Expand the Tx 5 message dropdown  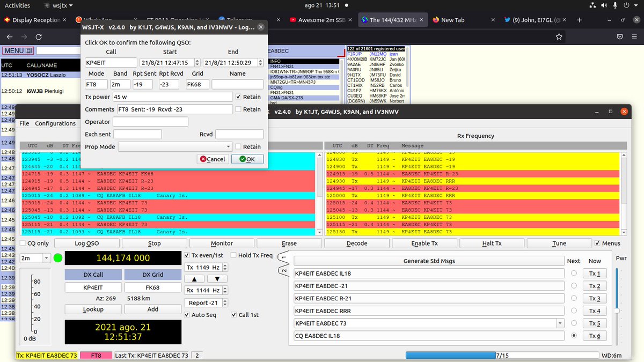[x=560, y=323]
